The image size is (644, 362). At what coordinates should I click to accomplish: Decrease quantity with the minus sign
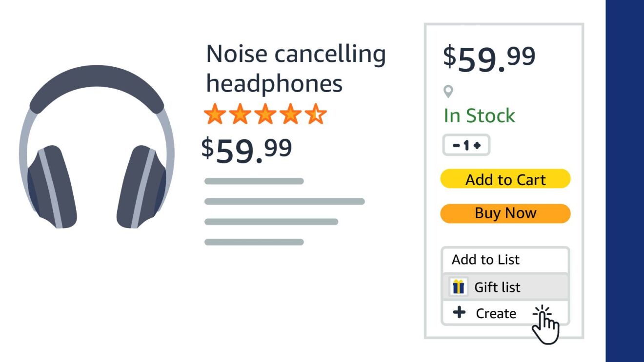coord(456,145)
